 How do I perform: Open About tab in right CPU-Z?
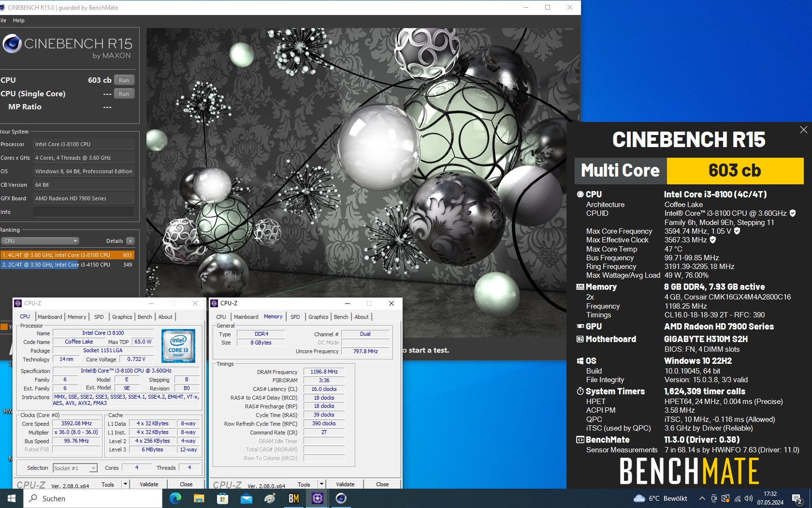362,317
